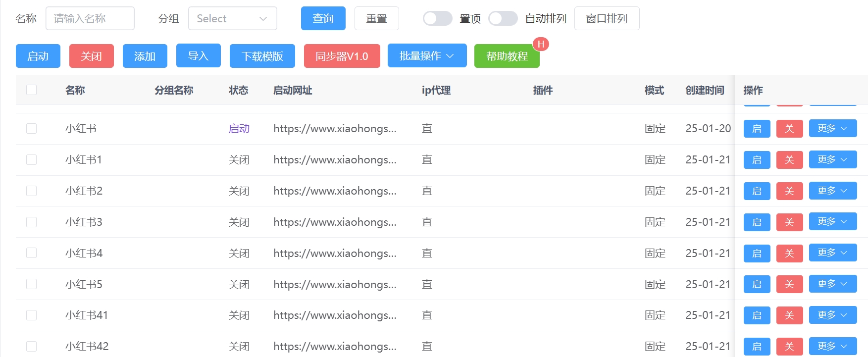Click 启 start button for 小红书2

[x=757, y=191]
